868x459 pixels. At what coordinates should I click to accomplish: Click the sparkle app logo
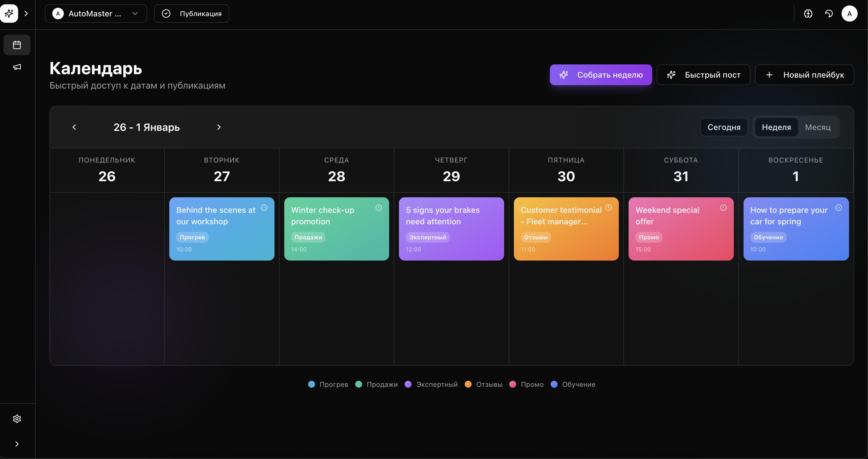tap(9, 14)
